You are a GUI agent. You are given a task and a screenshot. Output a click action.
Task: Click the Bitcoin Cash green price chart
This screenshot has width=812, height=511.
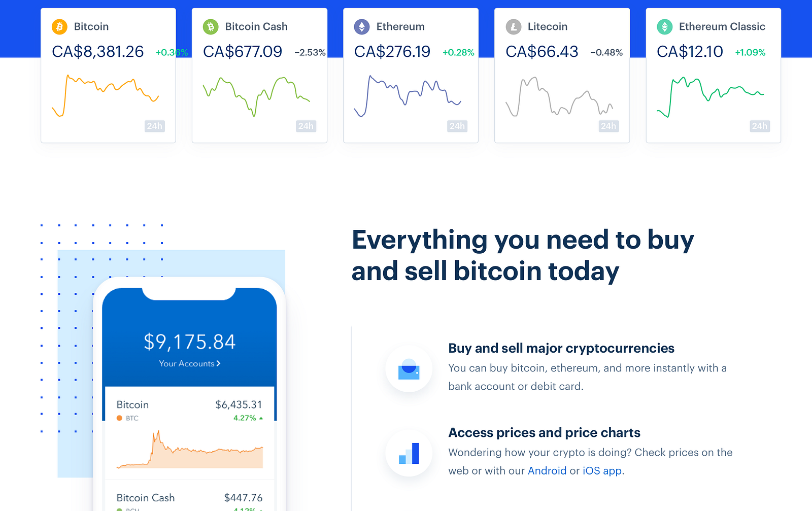(256, 96)
